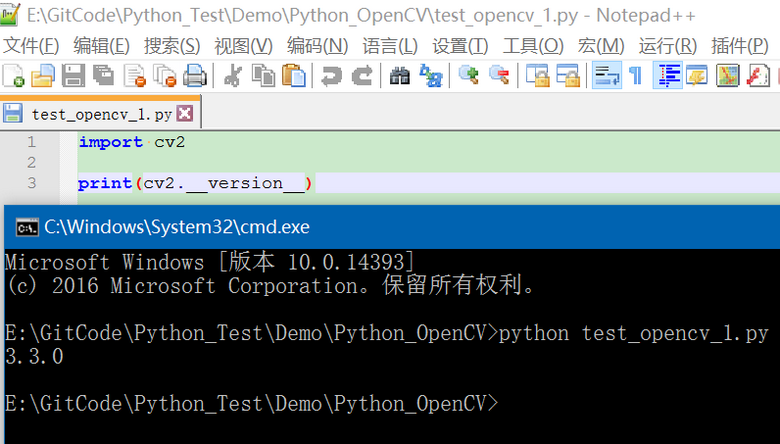Viewport: 780px width, 444px height.
Task: Click 'Microsoft Windows' version line in cmd
Action: pos(209,262)
